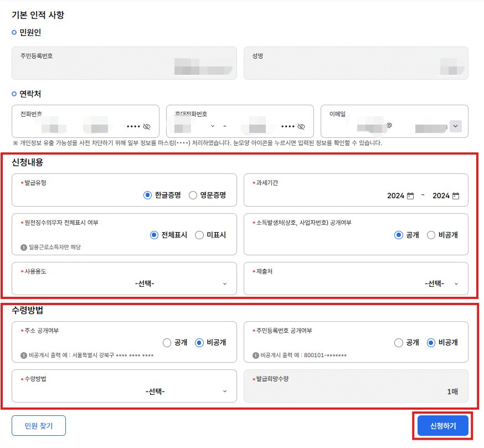This screenshot has width=484, height=448.
Task: Open the email domain dropdown arrow
Action: click(455, 126)
